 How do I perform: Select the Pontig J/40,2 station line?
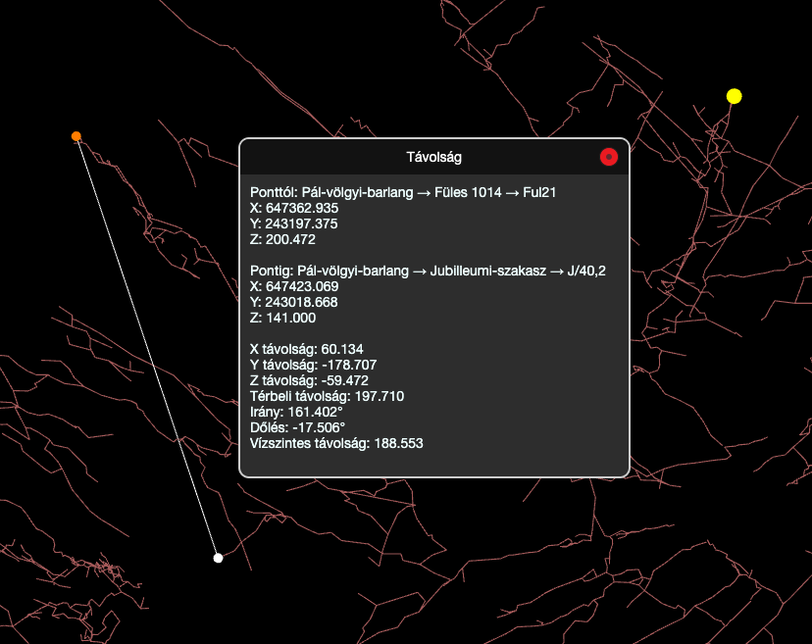coord(428,271)
